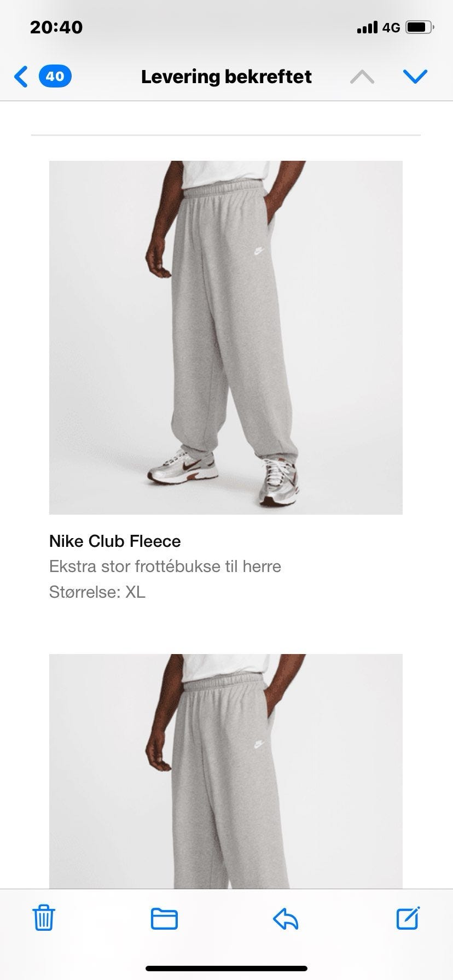Tap the "Størrelse: XL" size text
The height and width of the screenshot is (980, 453).
tap(97, 592)
